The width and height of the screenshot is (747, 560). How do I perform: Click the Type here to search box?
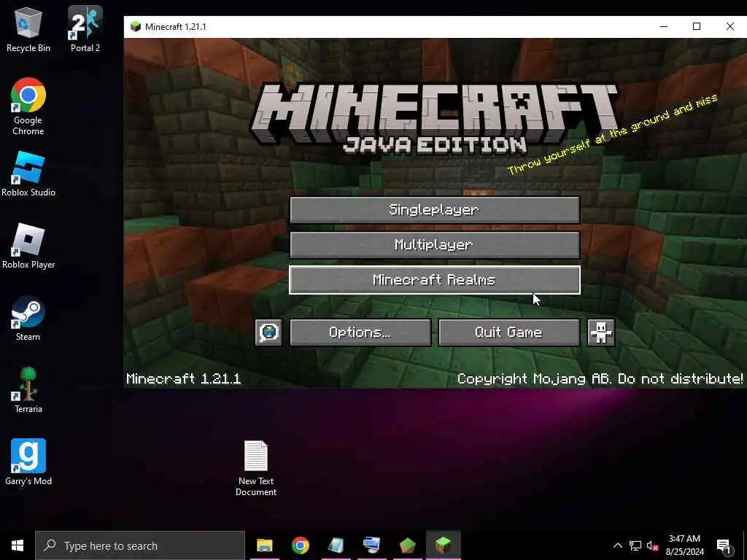(140, 545)
